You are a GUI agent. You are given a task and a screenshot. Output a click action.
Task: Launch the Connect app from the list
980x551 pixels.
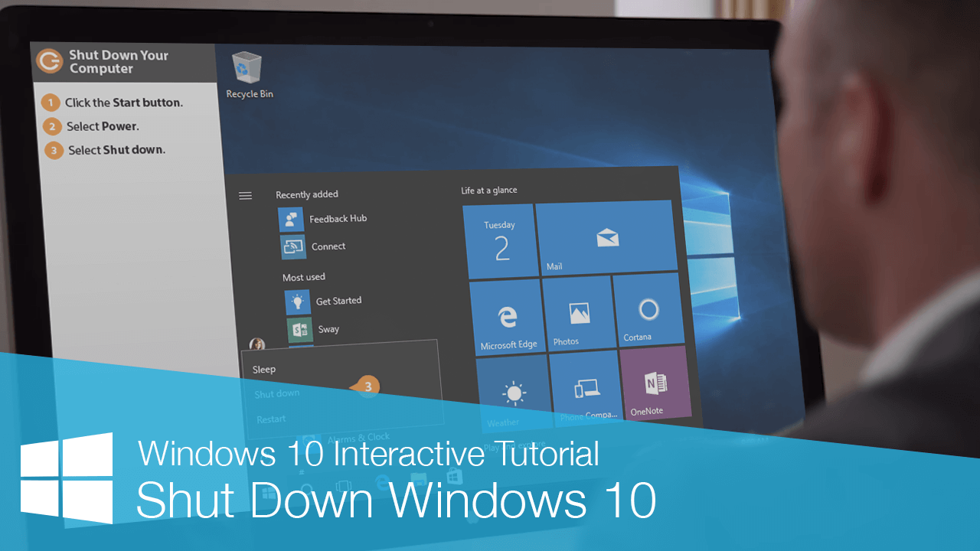(x=314, y=246)
